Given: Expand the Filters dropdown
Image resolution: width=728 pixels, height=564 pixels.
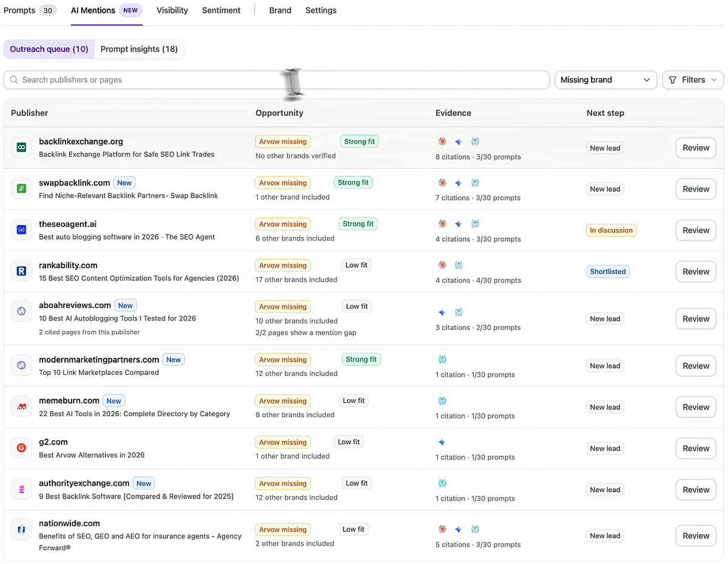Looking at the screenshot, I should [x=693, y=80].
